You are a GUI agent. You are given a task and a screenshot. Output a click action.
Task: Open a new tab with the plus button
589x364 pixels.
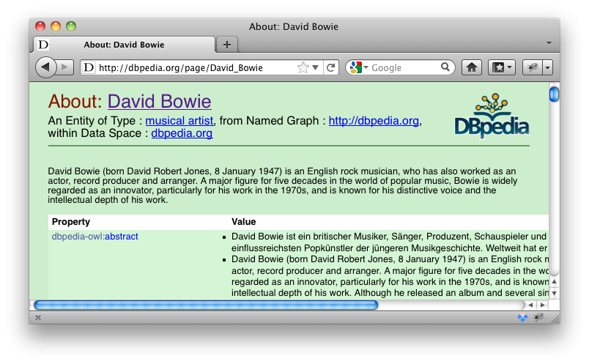pyautogui.click(x=227, y=45)
